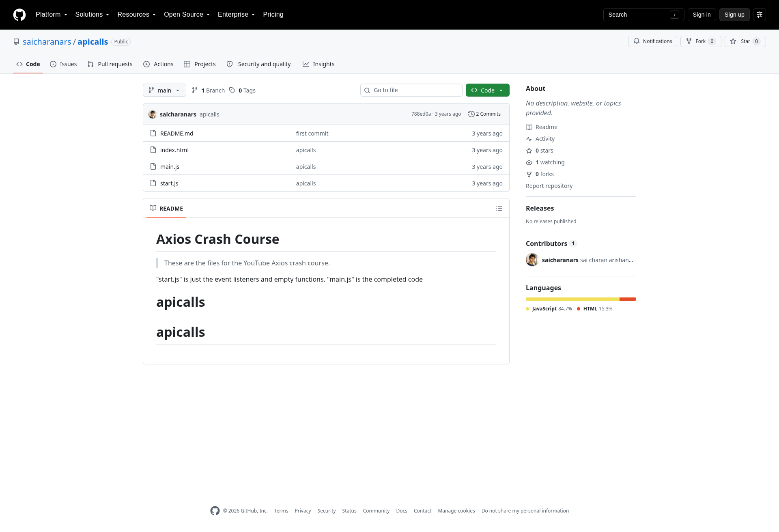Click the Fork button

coord(701,41)
